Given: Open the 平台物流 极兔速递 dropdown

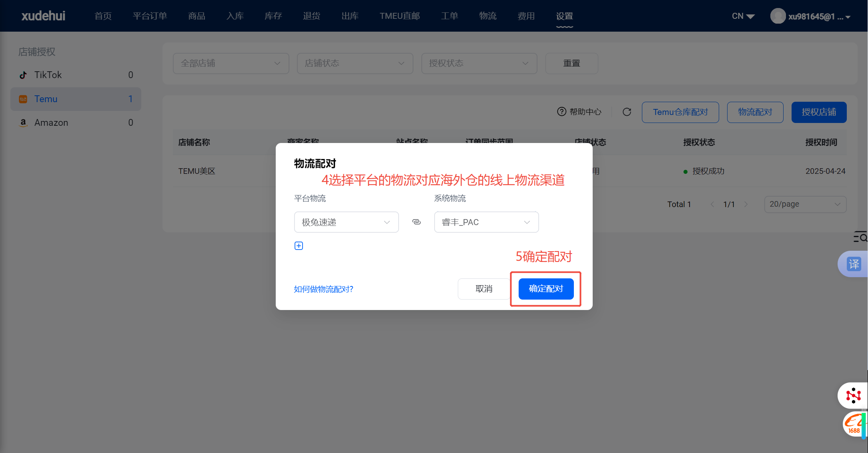Looking at the screenshot, I should 346,222.
